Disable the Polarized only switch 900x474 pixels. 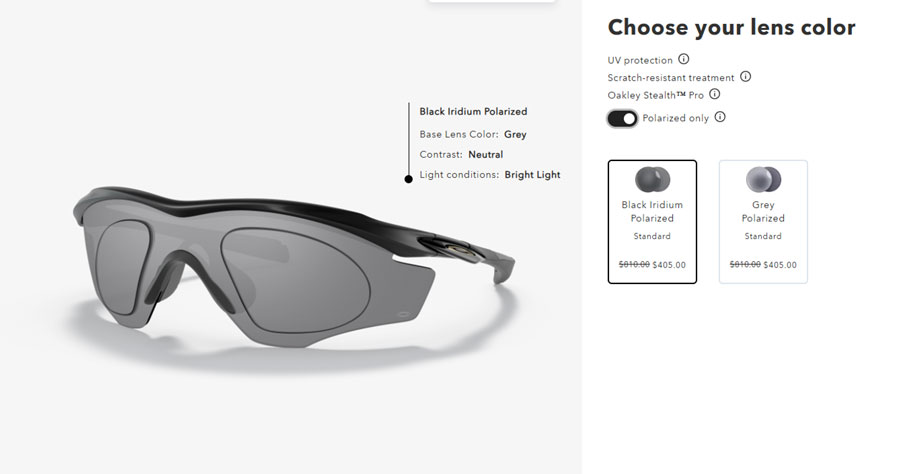(622, 118)
